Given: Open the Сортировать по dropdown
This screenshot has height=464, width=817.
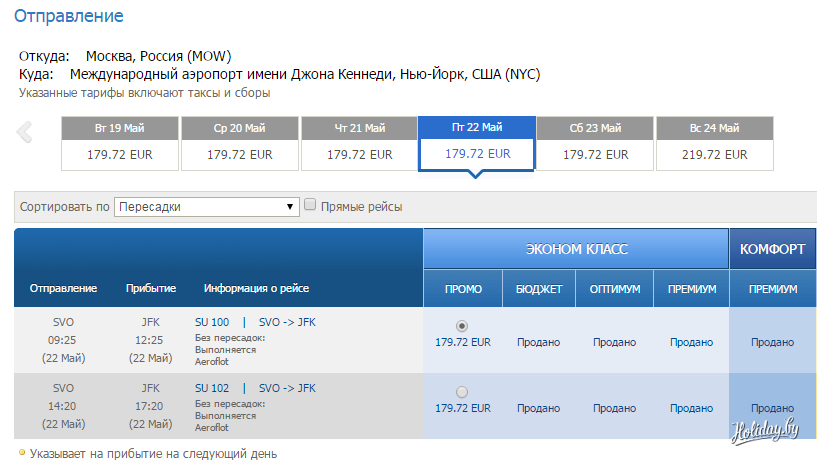Looking at the screenshot, I should pos(207,207).
